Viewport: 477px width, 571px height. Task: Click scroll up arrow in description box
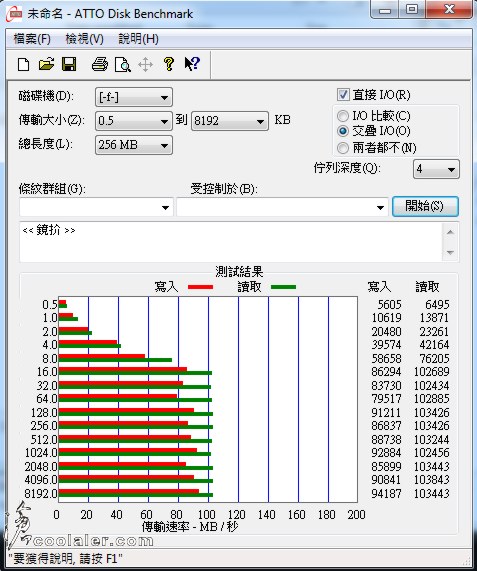450,232
